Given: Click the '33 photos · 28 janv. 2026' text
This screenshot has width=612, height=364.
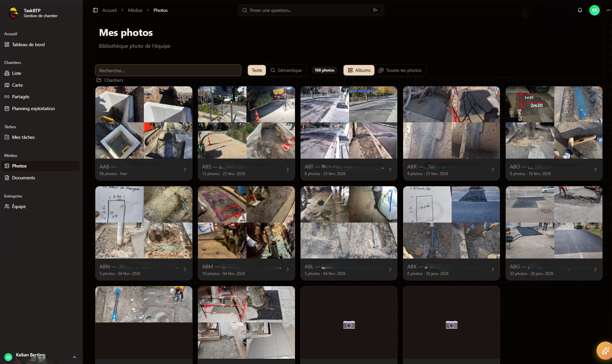Looking at the screenshot, I should (x=531, y=274).
